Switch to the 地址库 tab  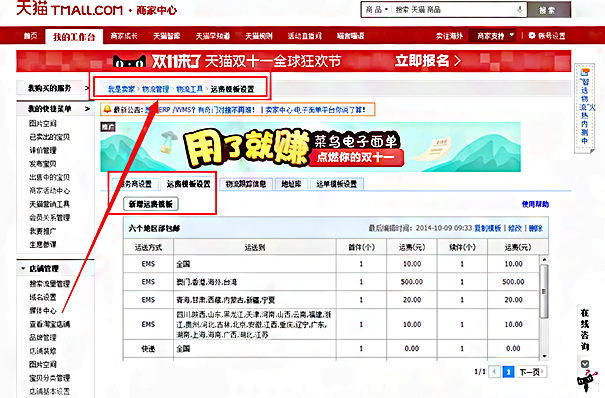pos(291,184)
